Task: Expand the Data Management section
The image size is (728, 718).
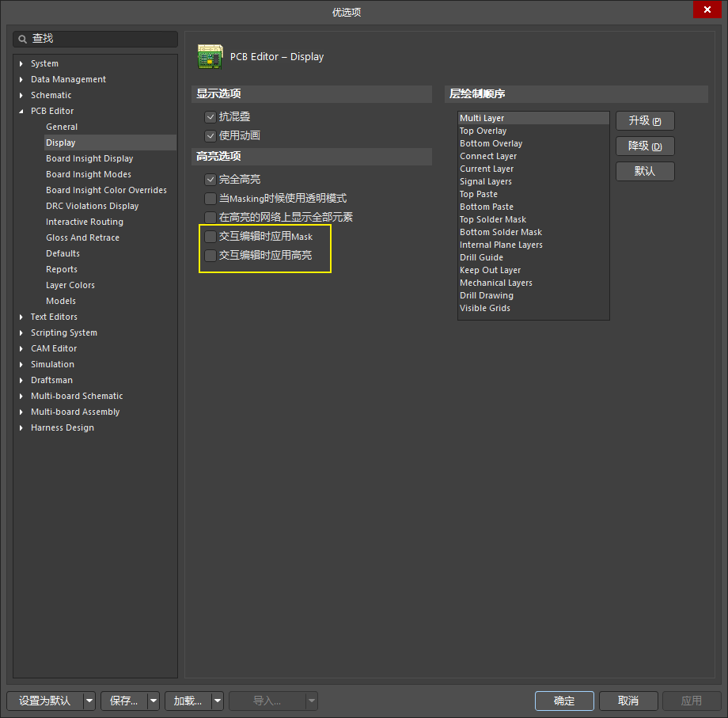Action: [x=21, y=79]
